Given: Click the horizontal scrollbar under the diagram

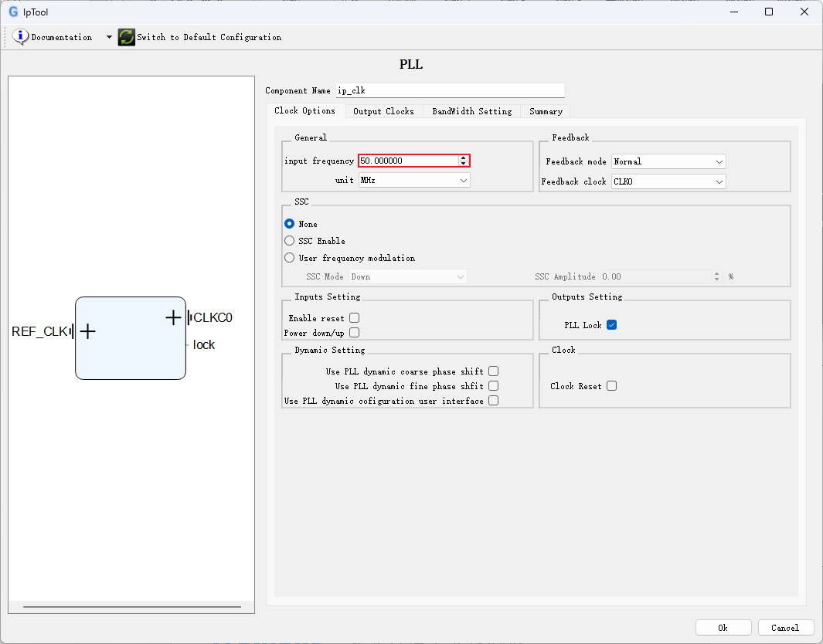Looking at the screenshot, I should tap(131, 607).
